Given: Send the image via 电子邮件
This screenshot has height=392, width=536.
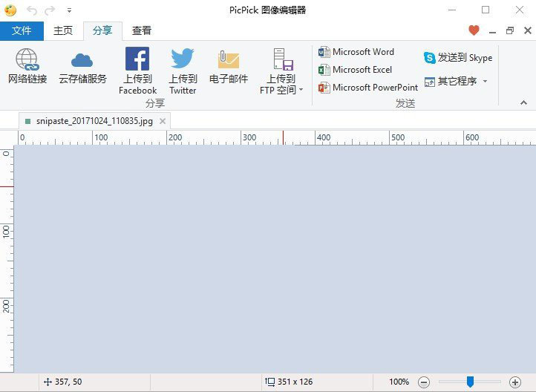Looking at the screenshot, I should coord(229,67).
